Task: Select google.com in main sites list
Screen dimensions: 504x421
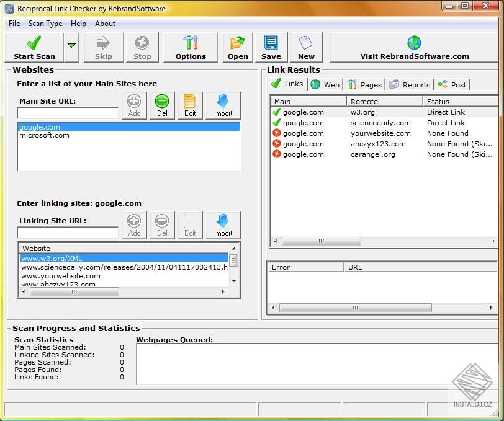Action: [128, 127]
